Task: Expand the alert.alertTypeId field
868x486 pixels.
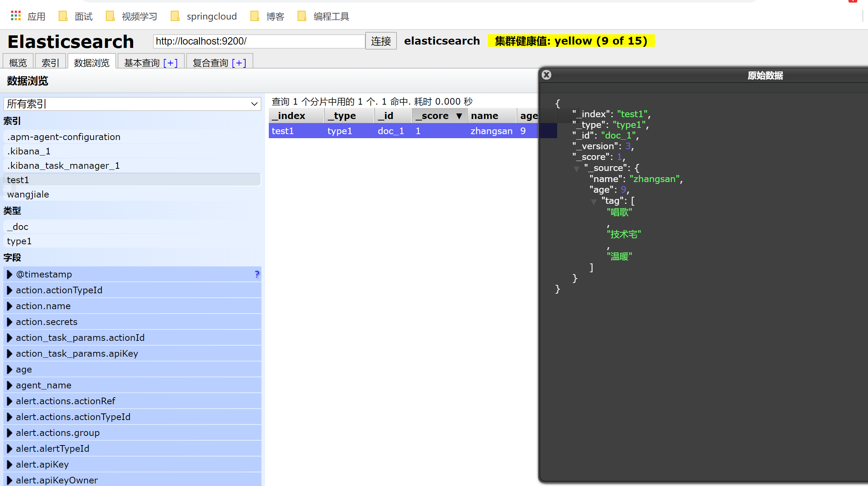Action: [x=10, y=448]
